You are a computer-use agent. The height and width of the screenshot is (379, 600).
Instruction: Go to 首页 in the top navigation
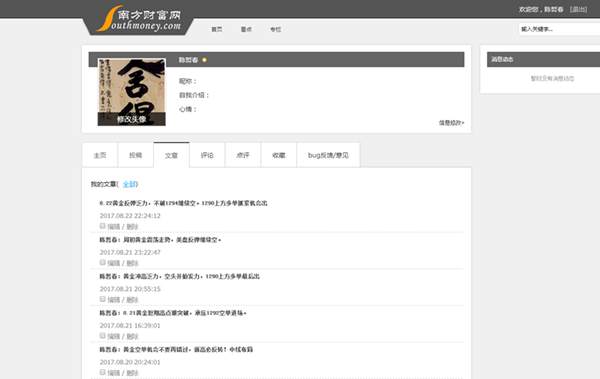[x=217, y=29]
